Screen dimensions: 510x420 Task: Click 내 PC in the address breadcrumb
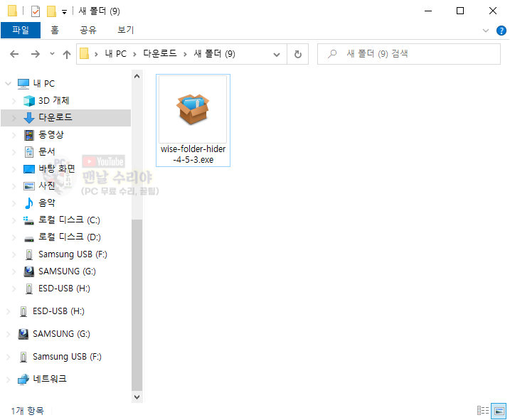pyautogui.click(x=115, y=53)
